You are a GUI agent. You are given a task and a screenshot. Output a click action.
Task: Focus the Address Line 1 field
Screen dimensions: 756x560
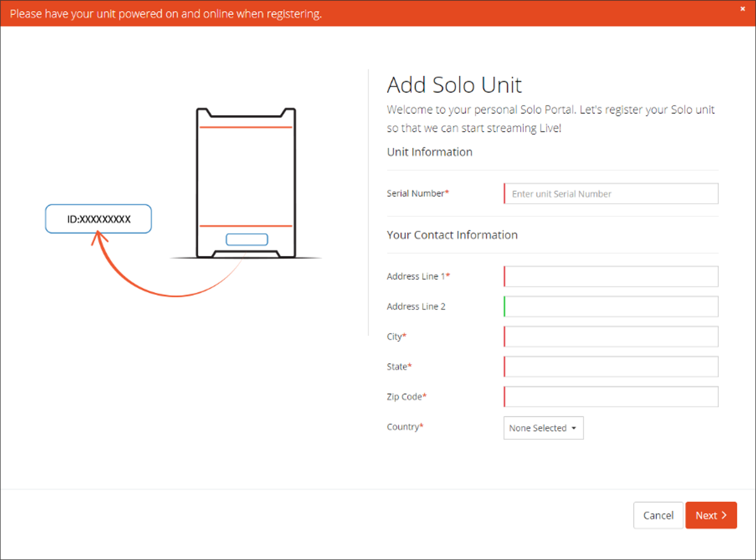coord(611,277)
